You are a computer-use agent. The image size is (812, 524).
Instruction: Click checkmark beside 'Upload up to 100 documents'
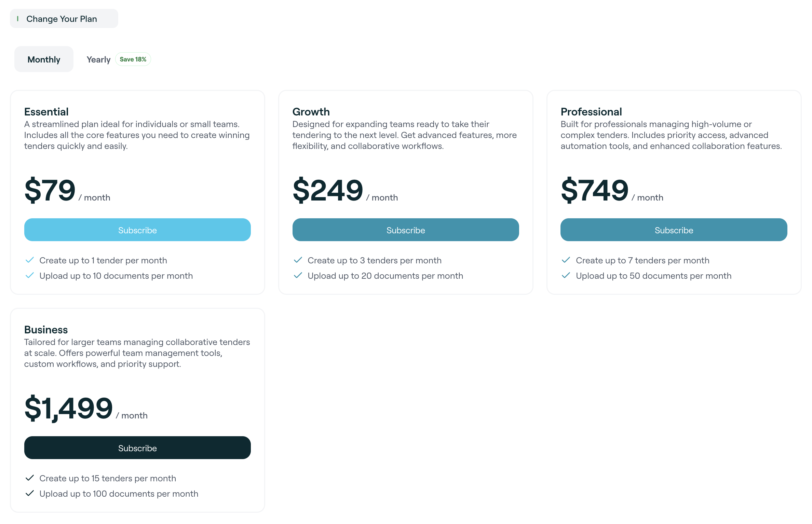click(30, 493)
